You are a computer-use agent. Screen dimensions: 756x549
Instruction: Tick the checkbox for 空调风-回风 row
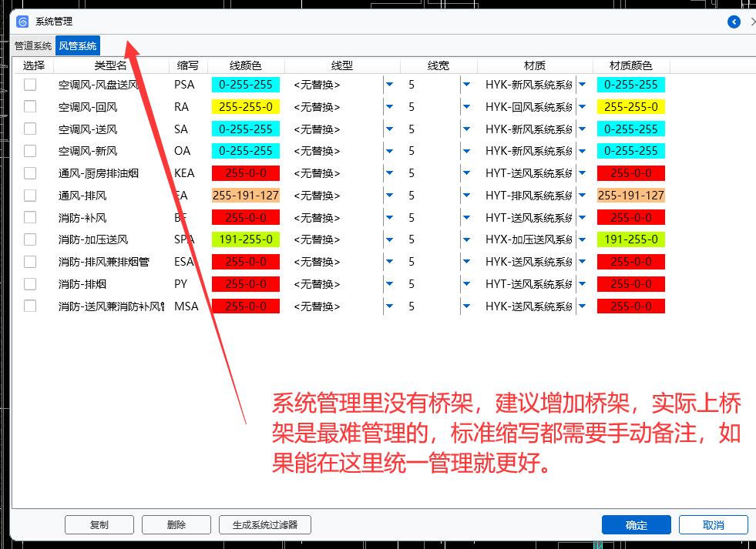[30, 107]
